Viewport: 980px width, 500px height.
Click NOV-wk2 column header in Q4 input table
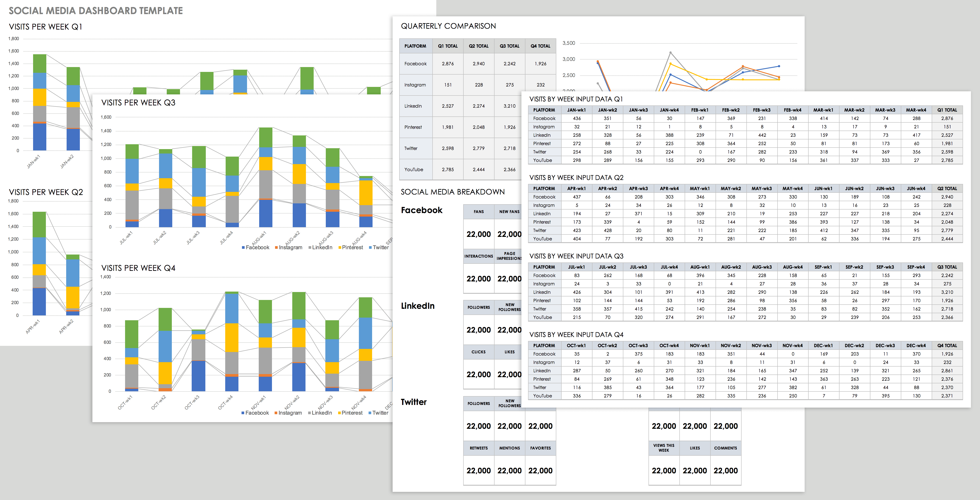pyautogui.click(x=731, y=346)
